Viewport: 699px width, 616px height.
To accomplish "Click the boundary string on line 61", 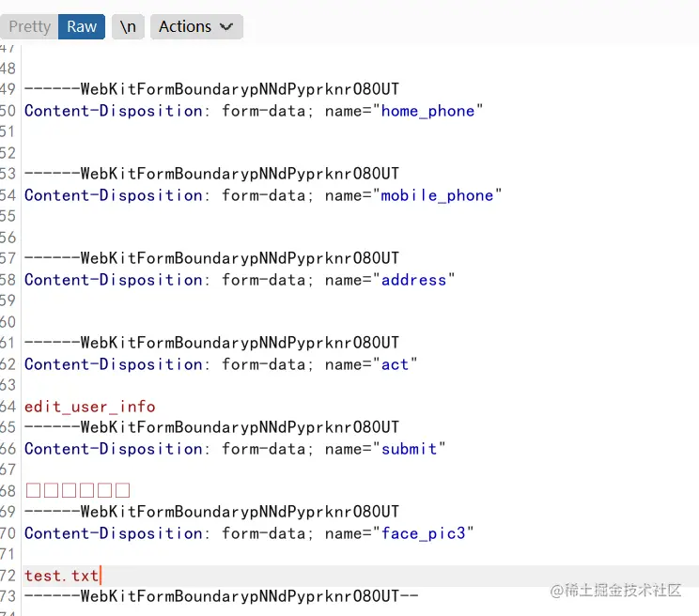I will [x=211, y=343].
